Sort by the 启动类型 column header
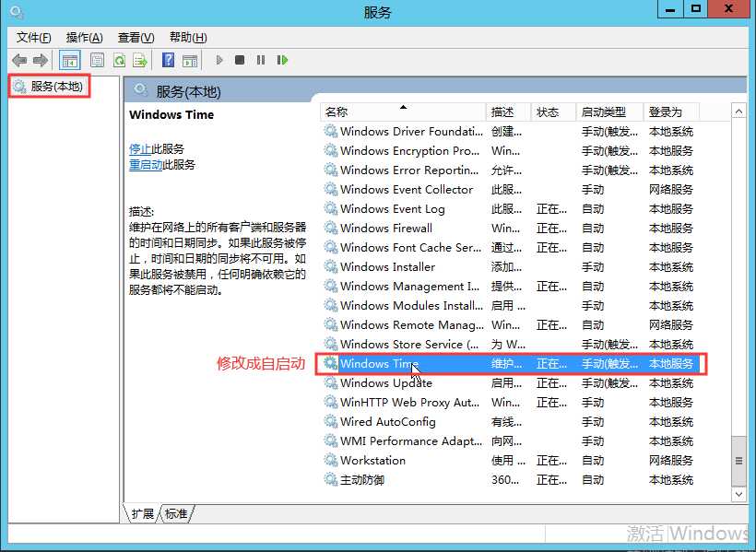 tap(610, 112)
